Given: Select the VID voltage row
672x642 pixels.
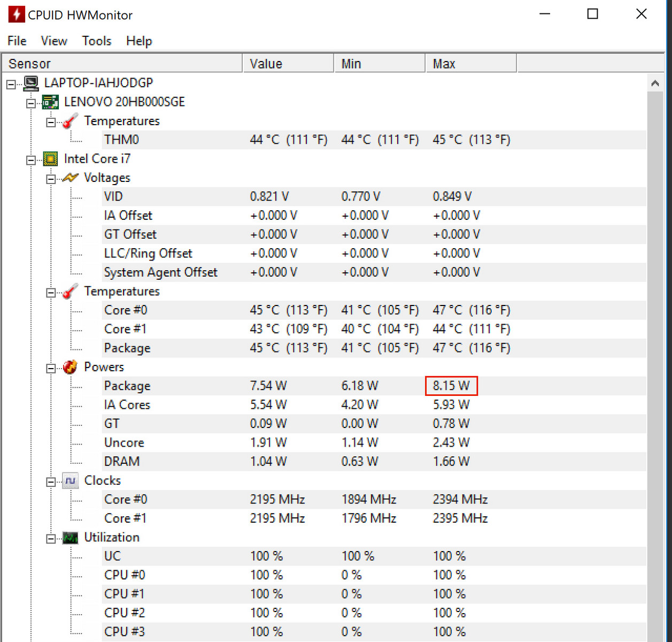Looking at the screenshot, I should click(374, 196).
